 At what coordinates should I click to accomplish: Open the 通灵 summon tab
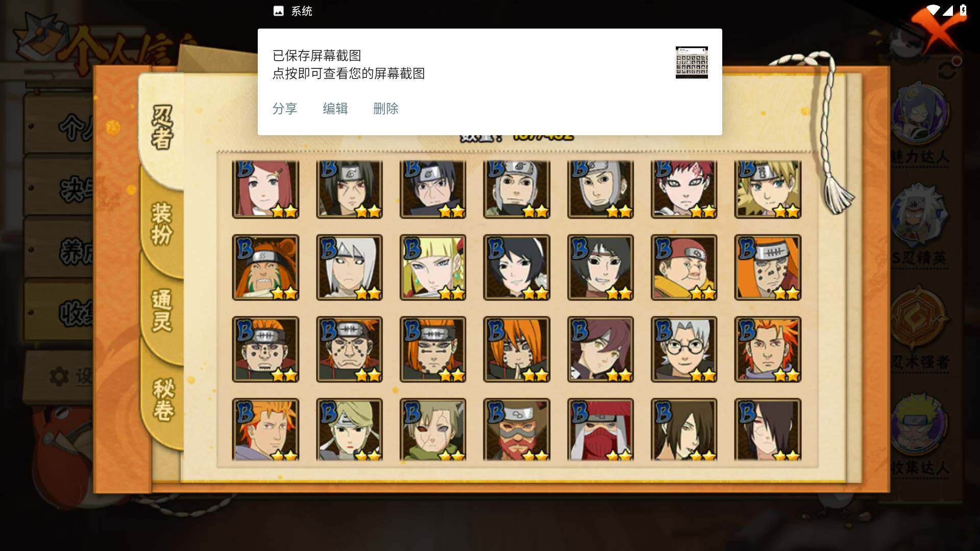click(162, 311)
